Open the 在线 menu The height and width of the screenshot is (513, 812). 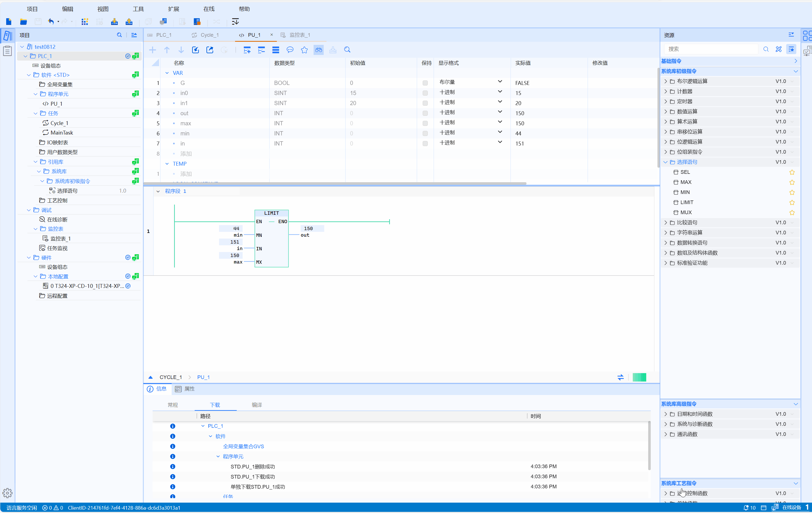[x=209, y=9]
